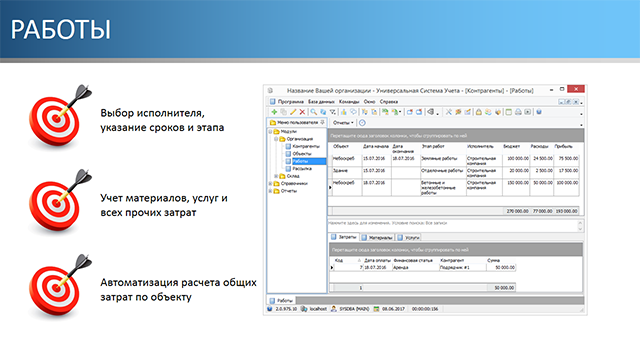This screenshot has height=360, width=640.
Task: Click the magnifying glass Search icon
Action: tap(313, 112)
